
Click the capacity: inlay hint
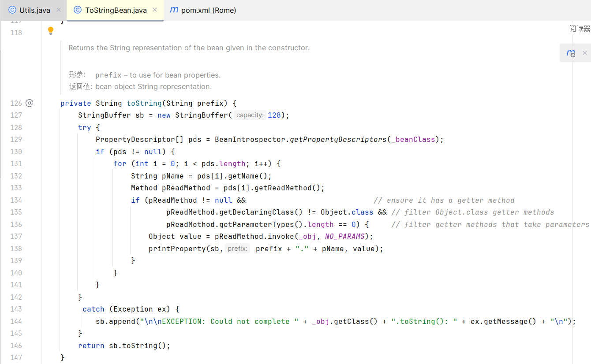250,115
